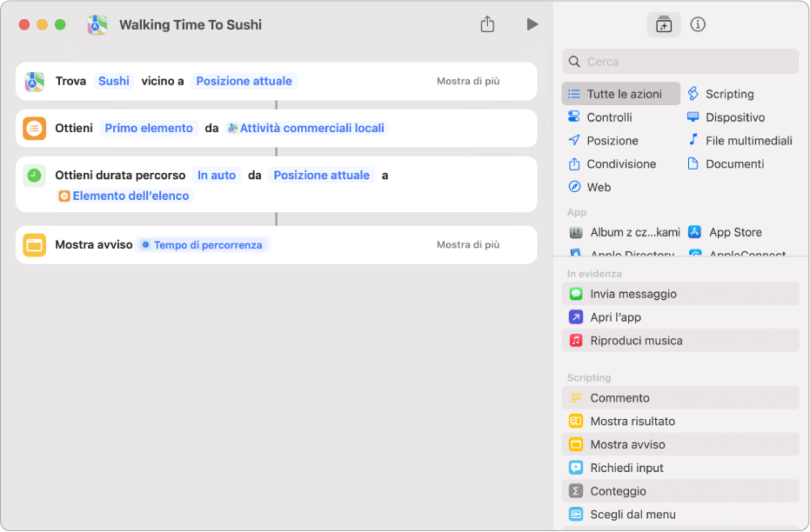
Task: Choose the File multimediali category
Action: 747,141
